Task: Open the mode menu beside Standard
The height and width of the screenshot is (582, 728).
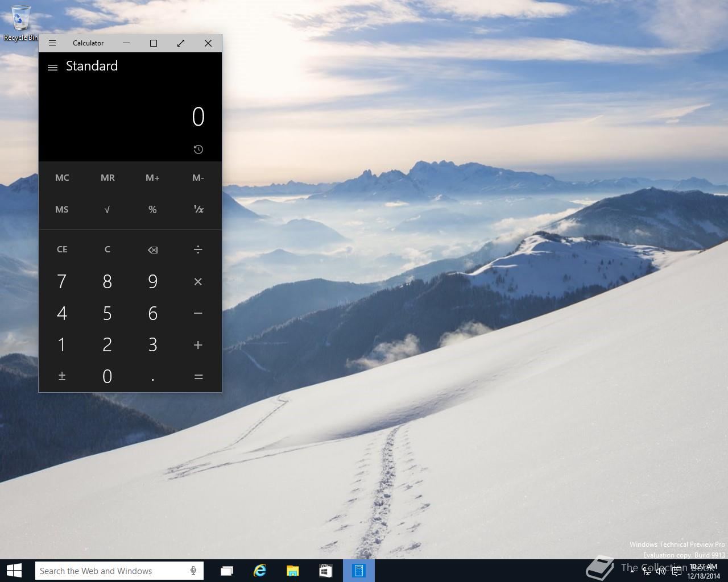Action: [x=52, y=67]
